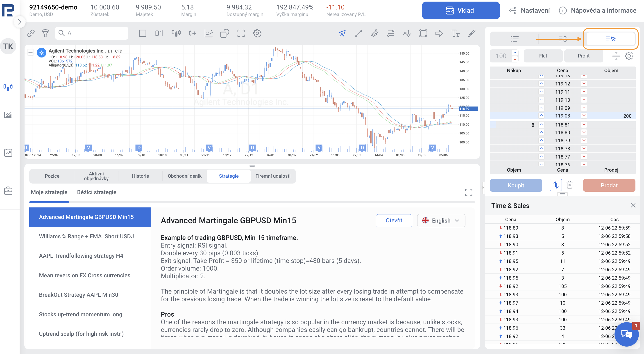Viewport: 644px width, 354px height.
Task: Toggle the buy/sell reverse arrows button
Action: (556, 185)
